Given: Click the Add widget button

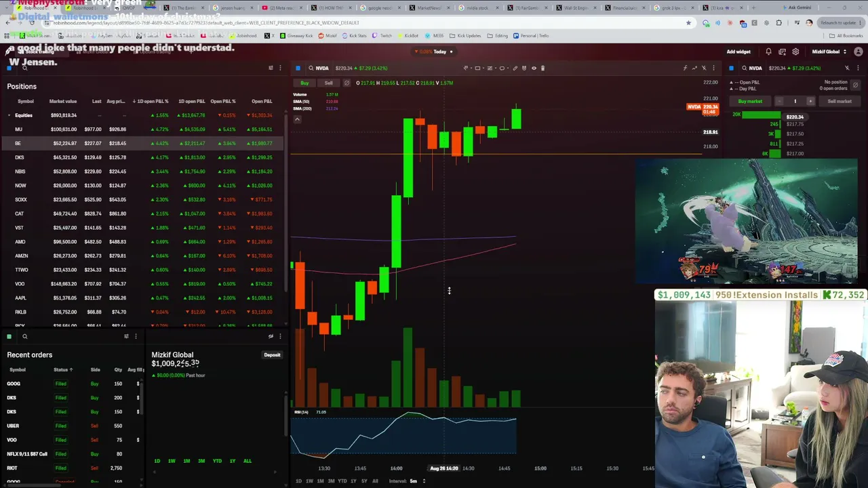Looking at the screenshot, I should tap(738, 52).
